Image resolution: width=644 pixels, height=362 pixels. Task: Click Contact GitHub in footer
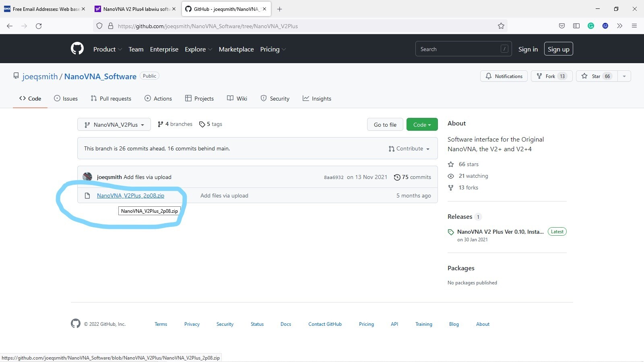[325, 324]
